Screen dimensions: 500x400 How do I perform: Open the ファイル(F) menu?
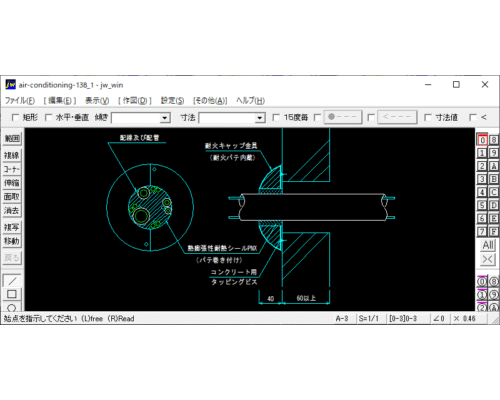click(x=20, y=100)
